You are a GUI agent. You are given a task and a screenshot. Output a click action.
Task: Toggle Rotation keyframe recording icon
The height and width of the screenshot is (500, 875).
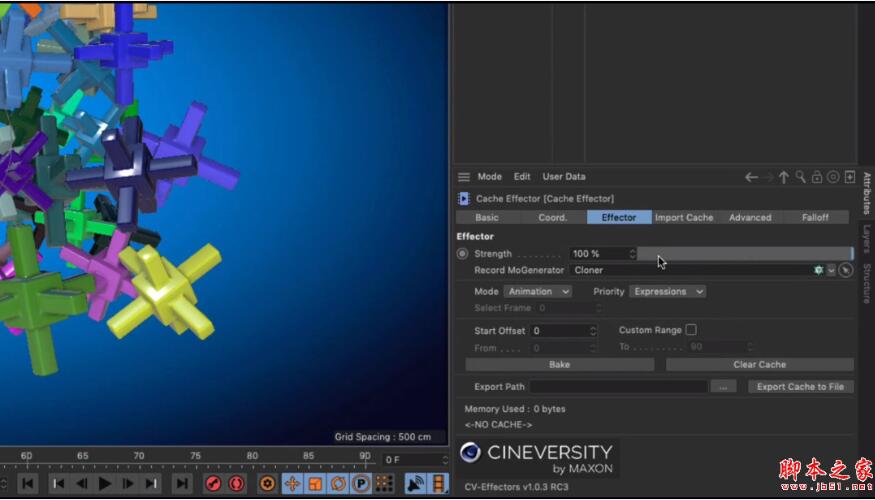[338, 483]
